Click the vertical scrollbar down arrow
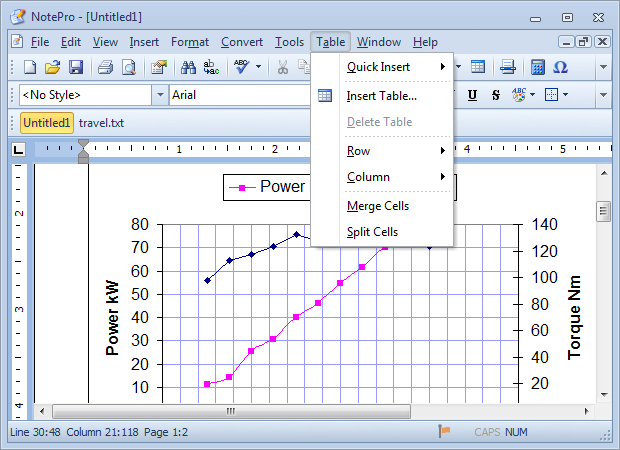 (x=604, y=394)
